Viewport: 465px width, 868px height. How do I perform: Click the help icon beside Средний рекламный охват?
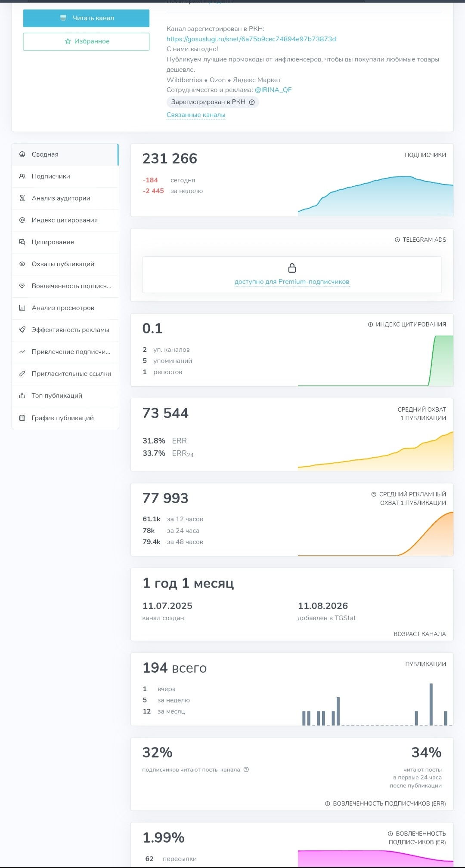(x=374, y=495)
